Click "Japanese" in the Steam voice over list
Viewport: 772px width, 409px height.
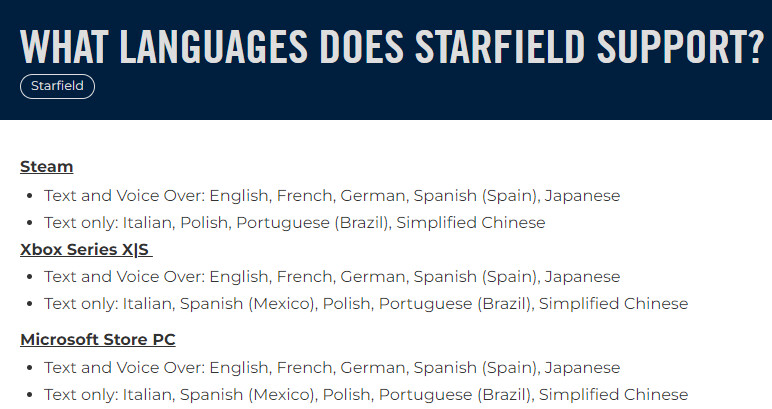coord(582,196)
